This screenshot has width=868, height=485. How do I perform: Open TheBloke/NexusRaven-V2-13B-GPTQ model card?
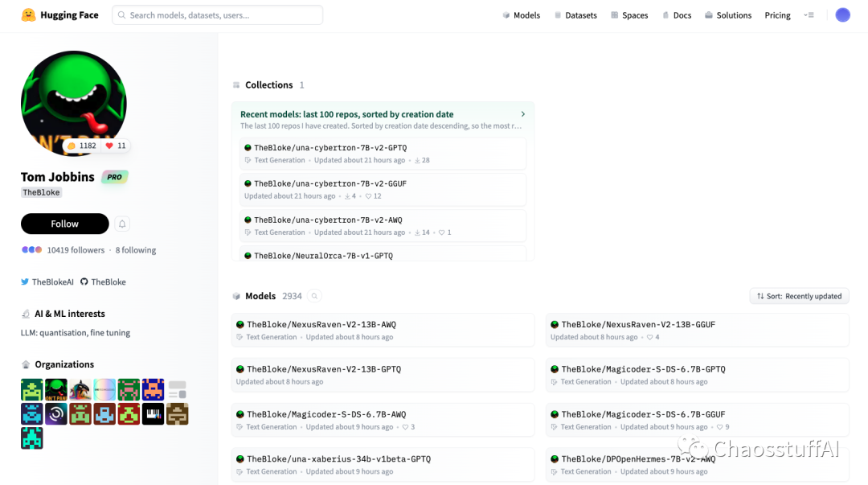383,376
